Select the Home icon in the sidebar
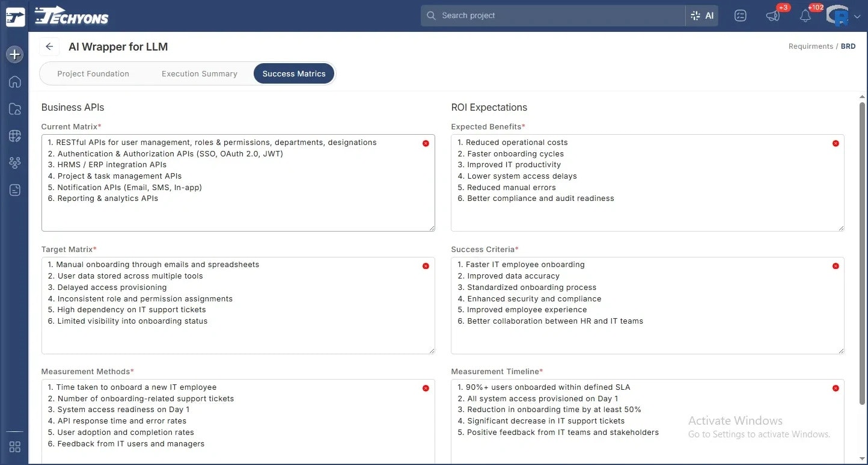This screenshot has width=868, height=465. tap(14, 82)
